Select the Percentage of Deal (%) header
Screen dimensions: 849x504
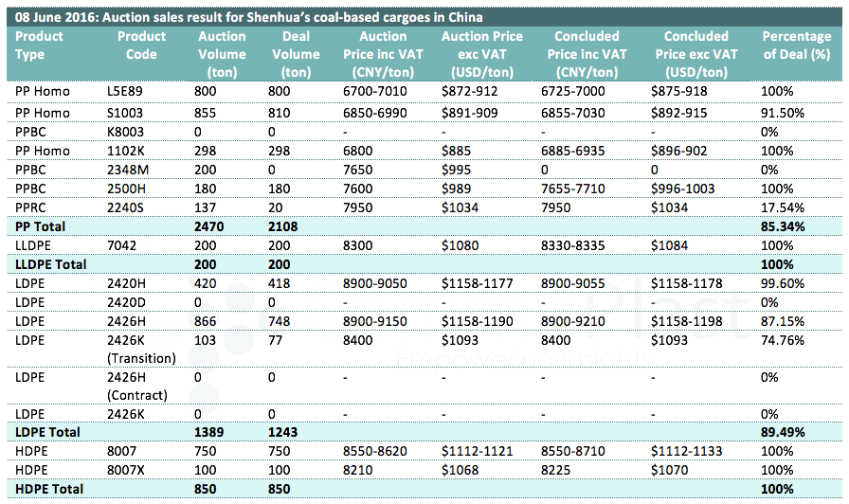796,45
